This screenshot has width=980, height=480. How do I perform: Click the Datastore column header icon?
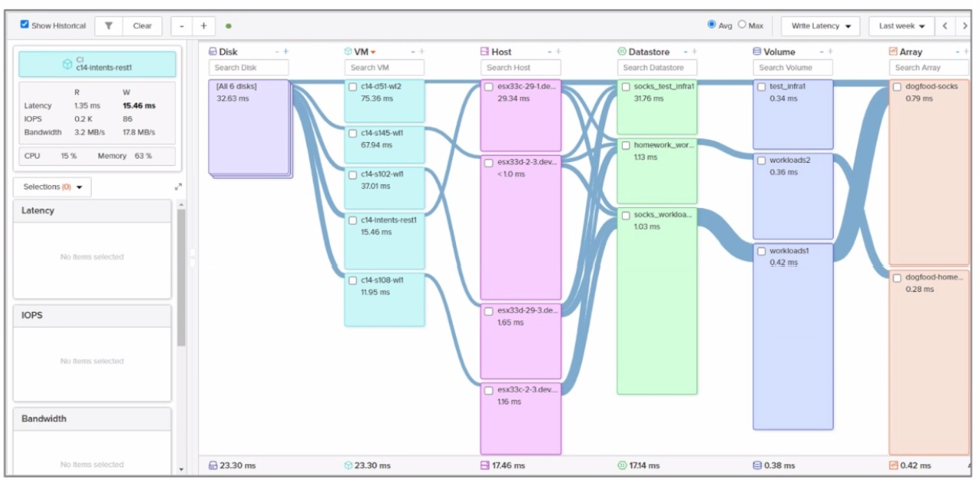click(622, 52)
